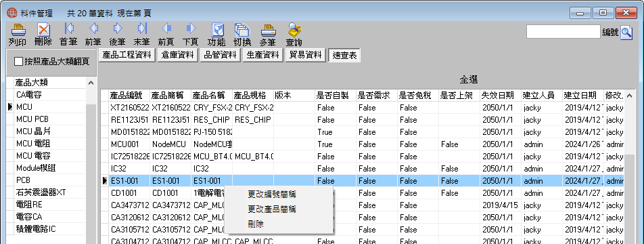Viewport: 644px width, 244px height.
Task: Click the 編號 search input field
Action: [x=563, y=32]
